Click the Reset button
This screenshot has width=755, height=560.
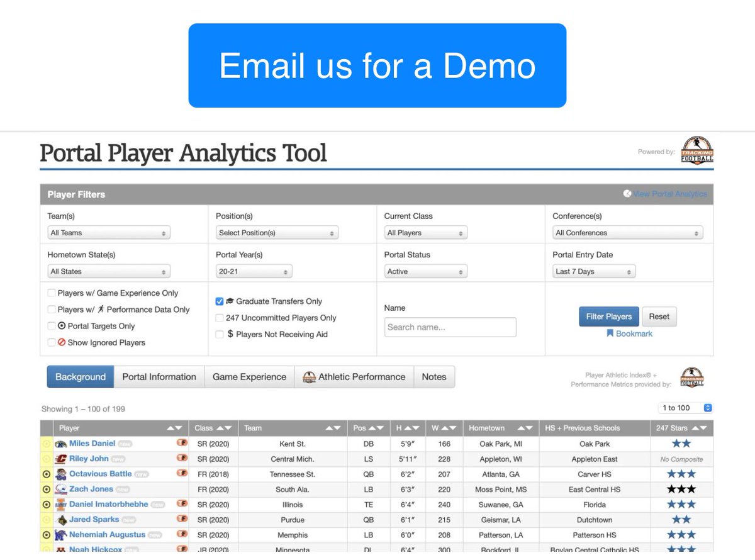tap(659, 316)
